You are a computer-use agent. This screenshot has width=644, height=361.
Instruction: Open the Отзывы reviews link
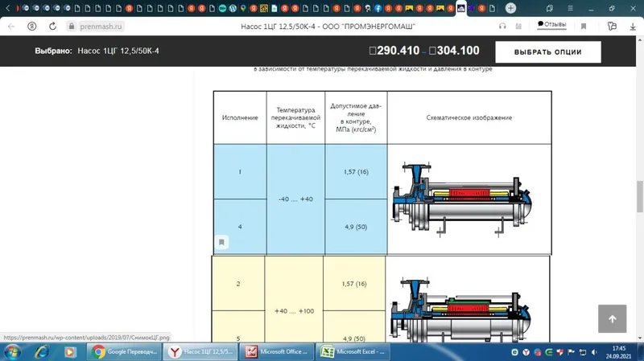(551, 24)
